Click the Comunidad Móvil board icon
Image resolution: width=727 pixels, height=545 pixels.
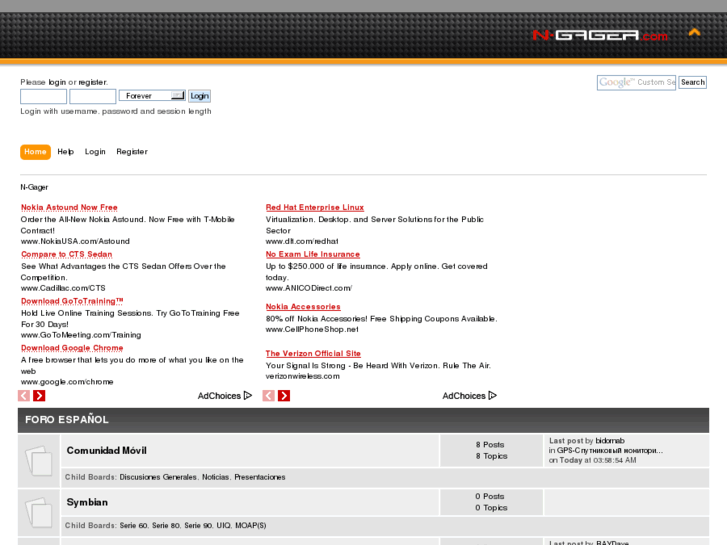pyautogui.click(x=39, y=460)
